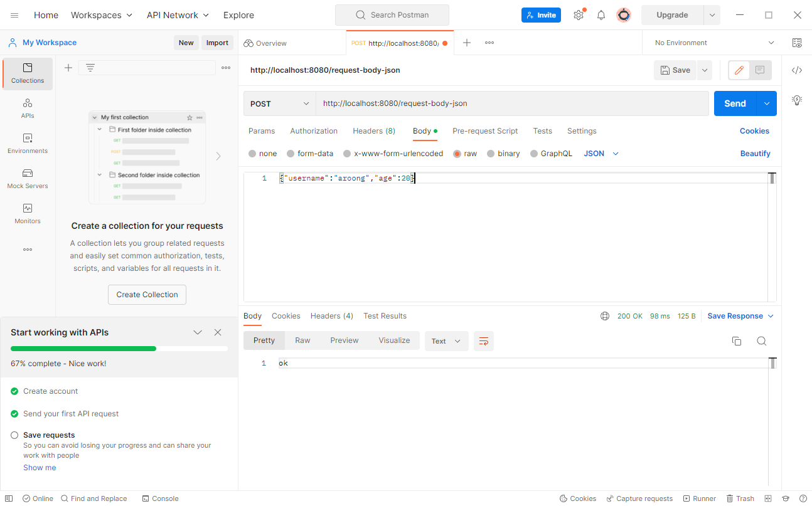812x506 pixels.
Task: Click the Create Collection button
Action: tap(147, 295)
